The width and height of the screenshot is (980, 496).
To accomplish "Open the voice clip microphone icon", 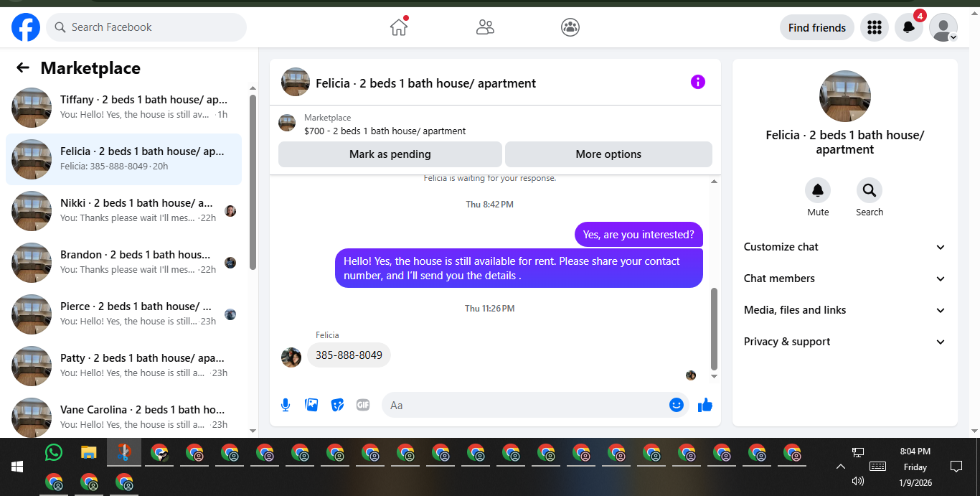I will (x=286, y=405).
